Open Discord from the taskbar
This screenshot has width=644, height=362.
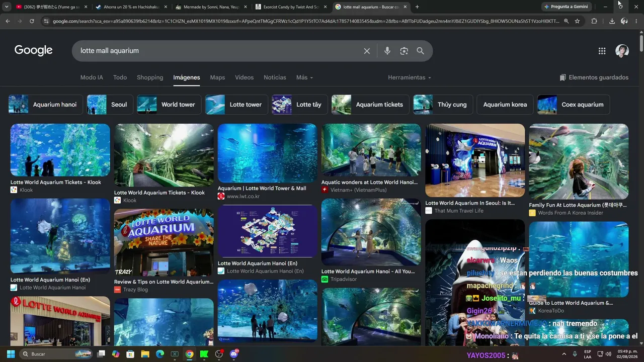[x=233, y=354]
